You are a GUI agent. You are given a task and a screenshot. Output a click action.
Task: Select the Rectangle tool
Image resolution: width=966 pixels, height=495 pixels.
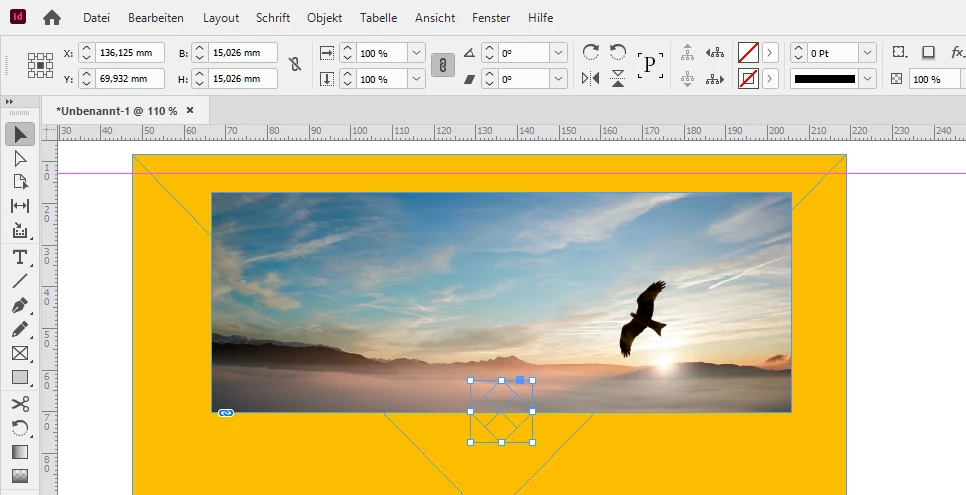(20, 377)
